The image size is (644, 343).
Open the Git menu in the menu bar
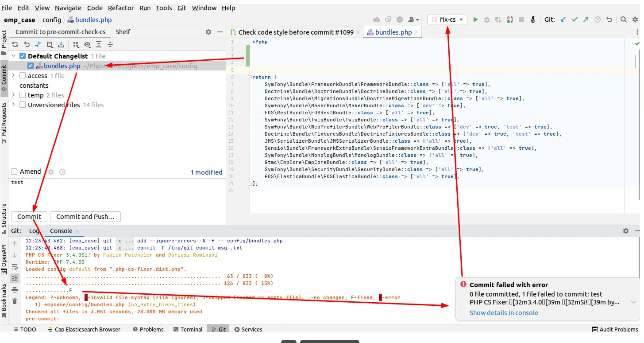[x=182, y=8]
